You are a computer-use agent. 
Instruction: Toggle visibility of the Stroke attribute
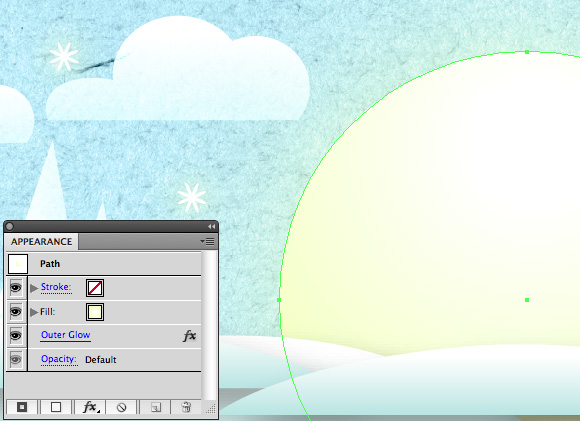[x=16, y=287]
